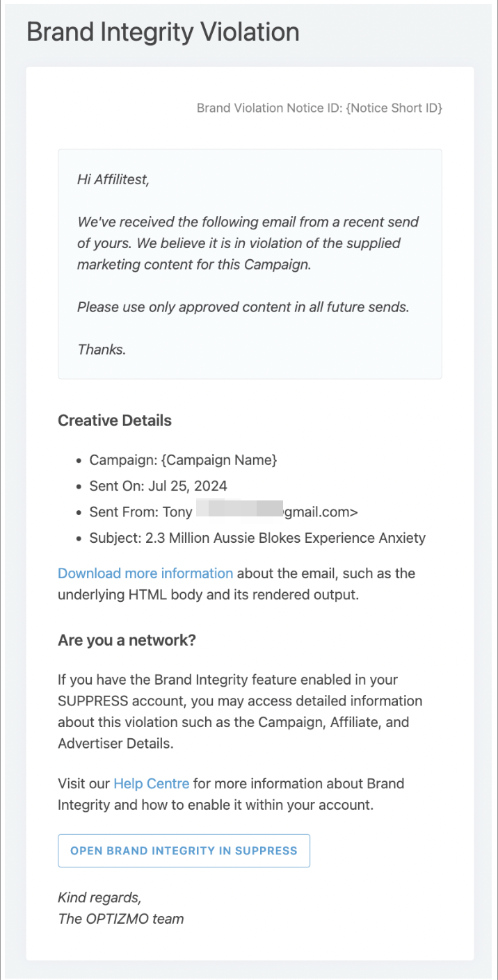Click the We've received the following email paragraph
The width and height of the screenshot is (498, 980).
tap(248, 243)
